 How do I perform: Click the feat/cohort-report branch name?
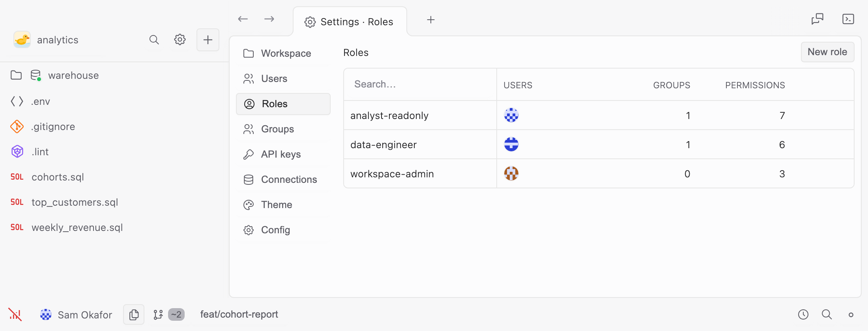[x=239, y=314]
